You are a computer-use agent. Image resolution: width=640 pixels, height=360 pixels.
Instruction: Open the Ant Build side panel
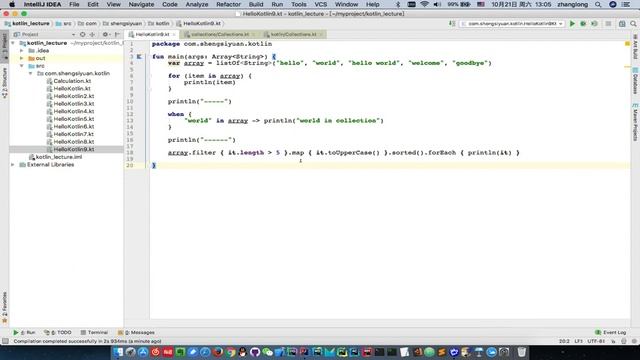(635, 47)
